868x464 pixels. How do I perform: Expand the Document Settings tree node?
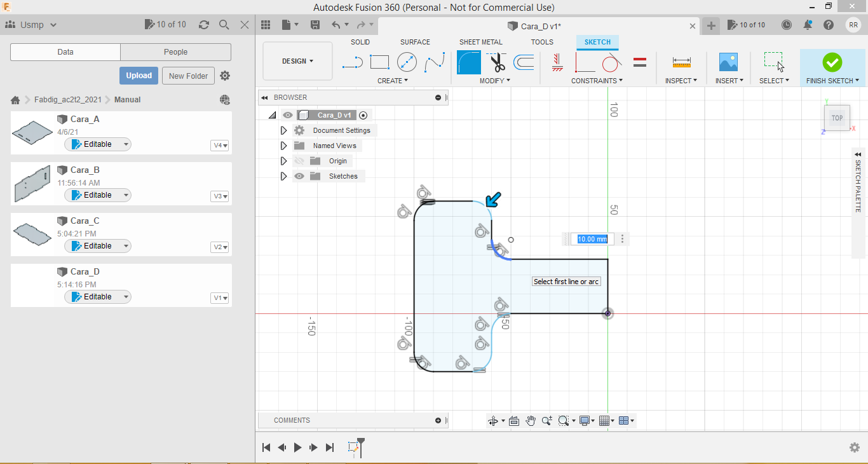pyautogui.click(x=283, y=130)
